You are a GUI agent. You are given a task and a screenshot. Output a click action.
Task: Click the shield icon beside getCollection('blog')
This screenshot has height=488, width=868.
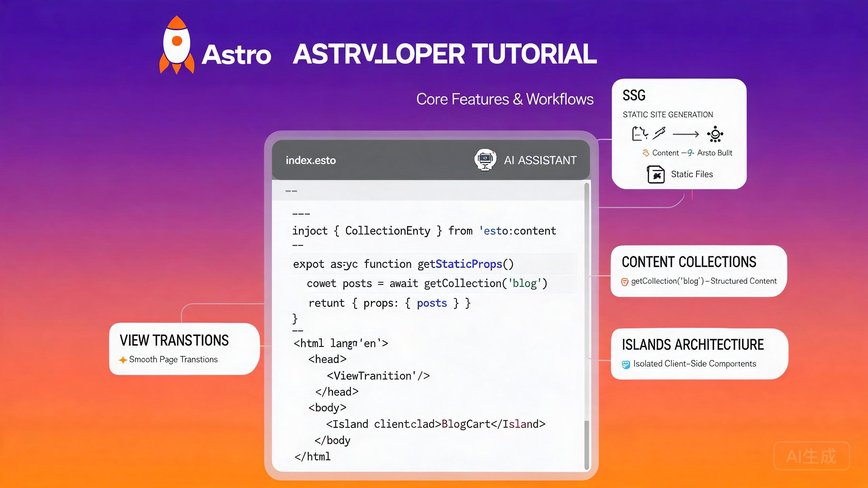point(625,282)
